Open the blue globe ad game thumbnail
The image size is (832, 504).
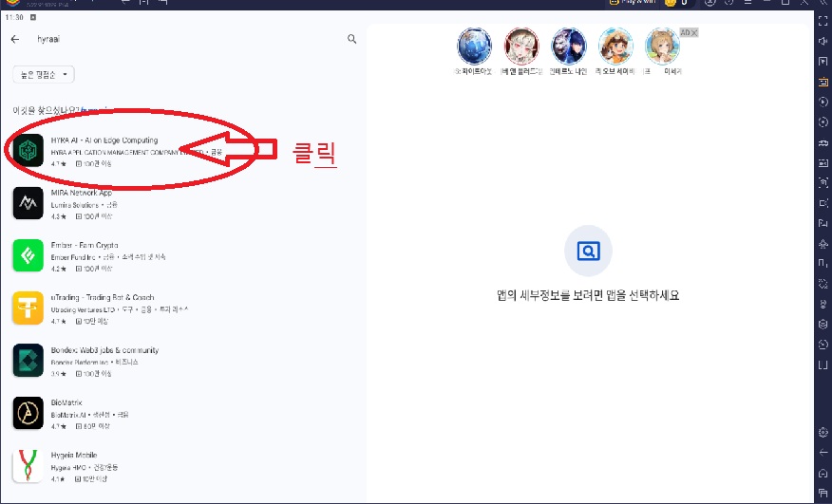(474, 47)
